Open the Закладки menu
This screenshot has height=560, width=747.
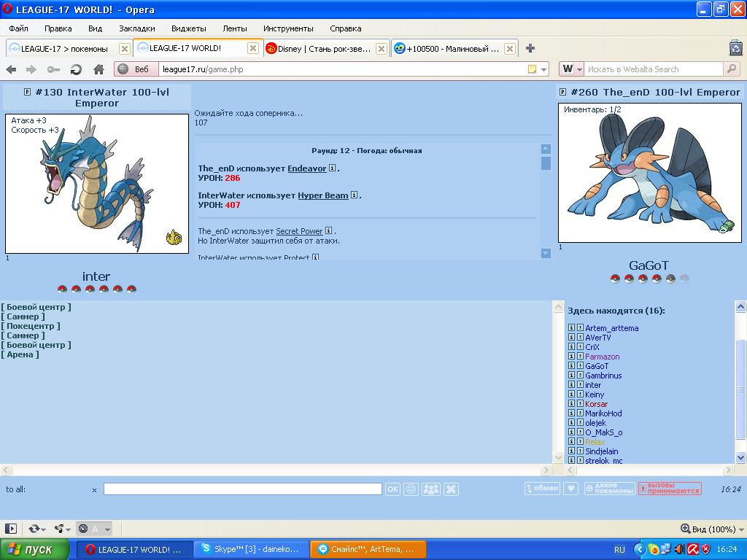136,28
